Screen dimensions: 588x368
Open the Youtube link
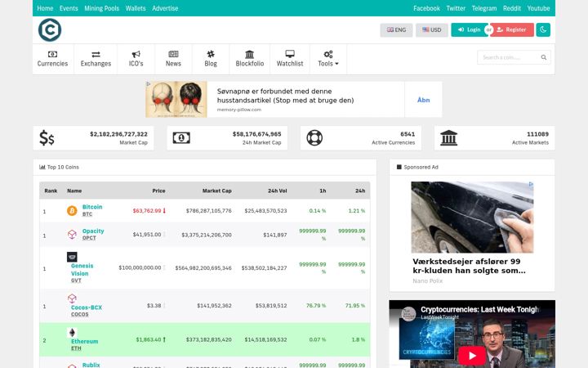click(x=538, y=8)
